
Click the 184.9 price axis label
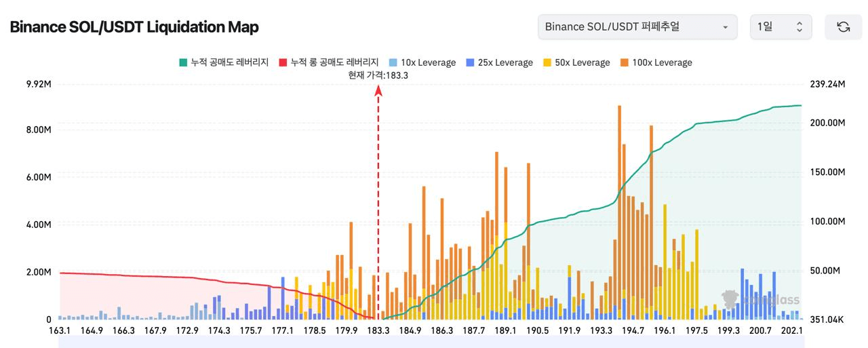point(410,331)
